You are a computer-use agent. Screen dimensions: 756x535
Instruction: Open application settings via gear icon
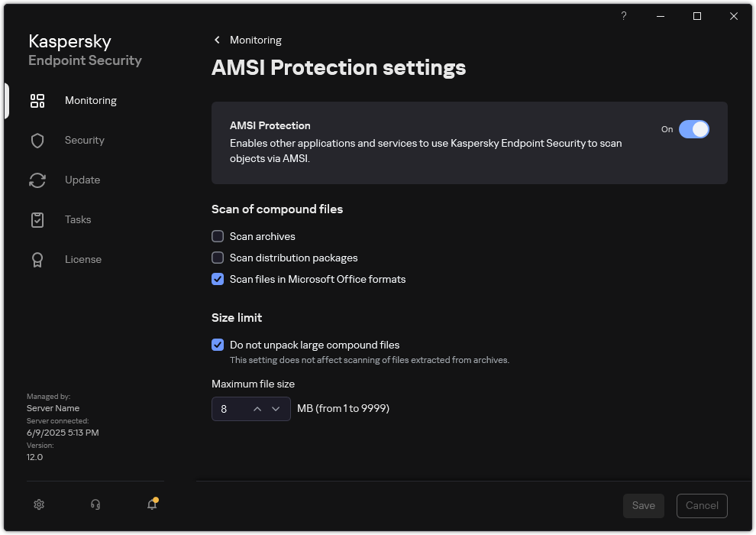[38, 504]
